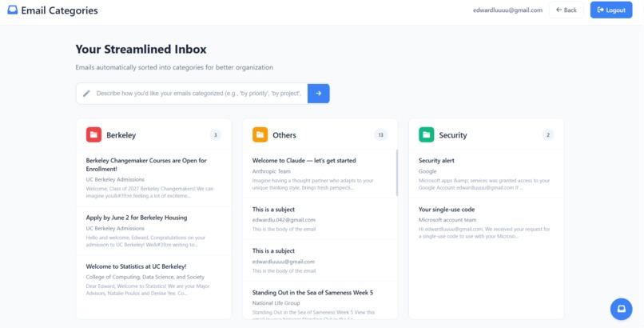644x328 pixels.
Task: Click the Anthropic Team sender name
Action: [x=272, y=171]
